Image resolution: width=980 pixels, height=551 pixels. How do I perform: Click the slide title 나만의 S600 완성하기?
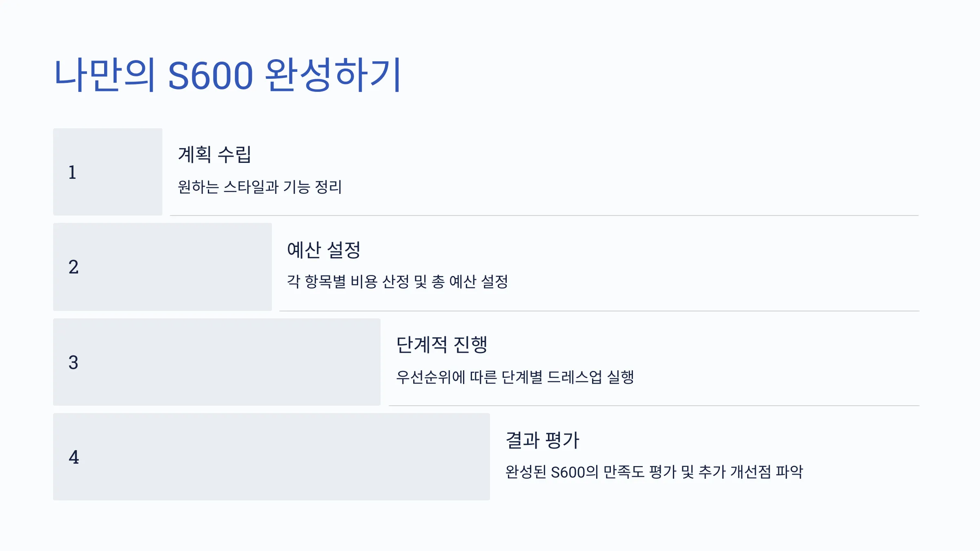pos(228,75)
